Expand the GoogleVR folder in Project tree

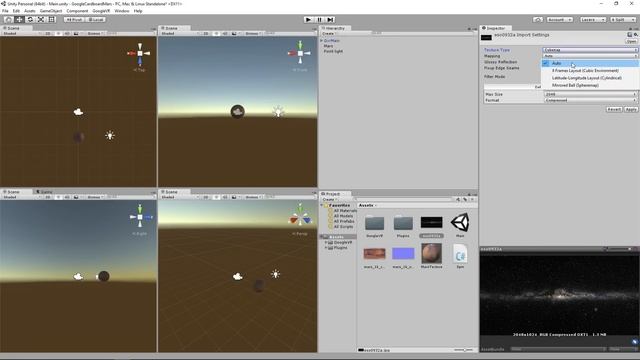326,242
